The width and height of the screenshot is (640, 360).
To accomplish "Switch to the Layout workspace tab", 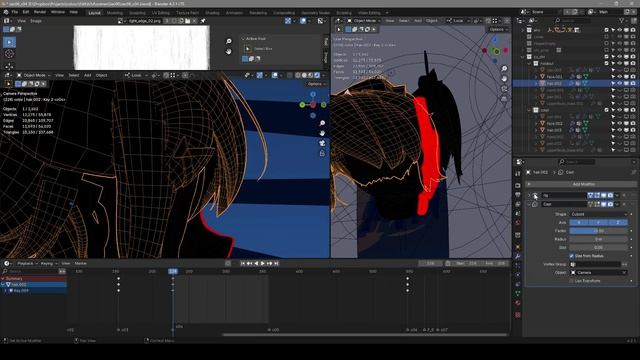I will [94, 13].
